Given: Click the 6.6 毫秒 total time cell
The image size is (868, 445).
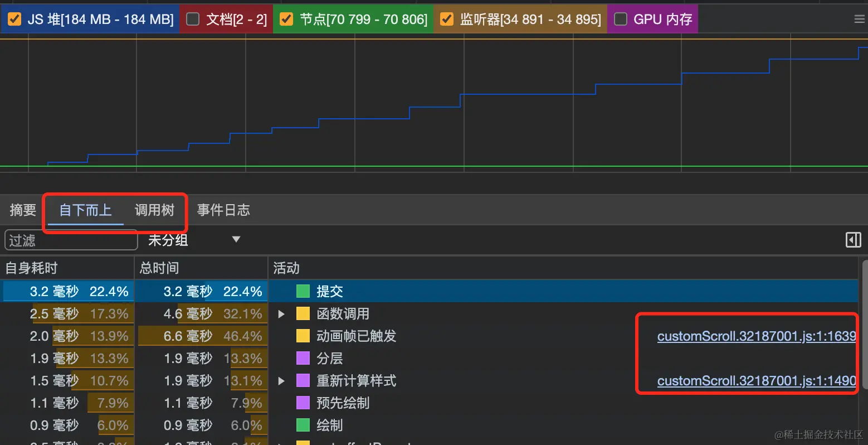Looking at the screenshot, I should pyautogui.click(x=202, y=336).
